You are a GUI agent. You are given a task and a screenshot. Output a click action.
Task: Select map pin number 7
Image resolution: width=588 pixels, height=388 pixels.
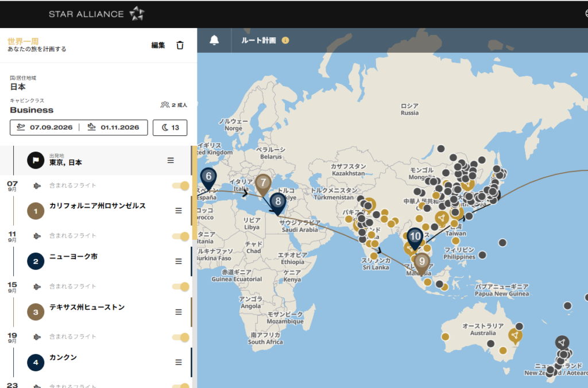tap(263, 183)
